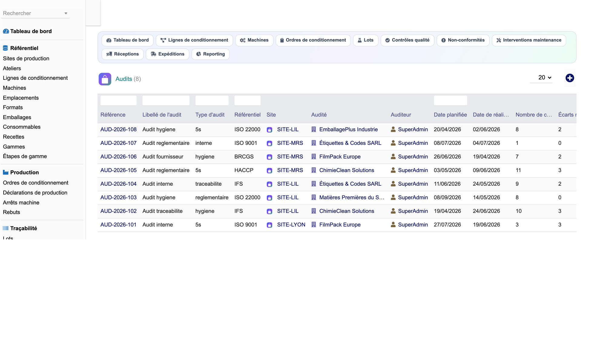The height and width of the screenshot is (364, 589).
Task: Click the Audits heading link
Action: [x=123, y=79]
